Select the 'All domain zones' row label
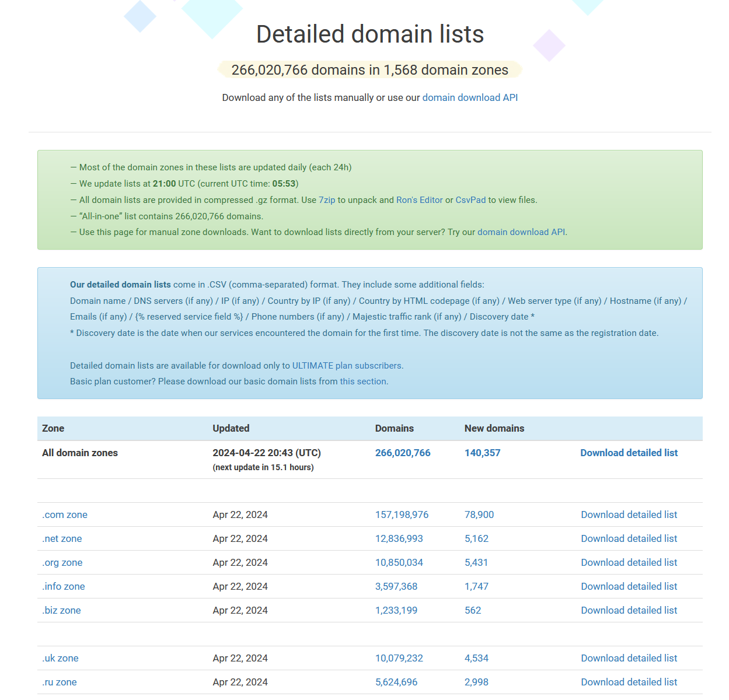The image size is (729, 700). tap(80, 453)
